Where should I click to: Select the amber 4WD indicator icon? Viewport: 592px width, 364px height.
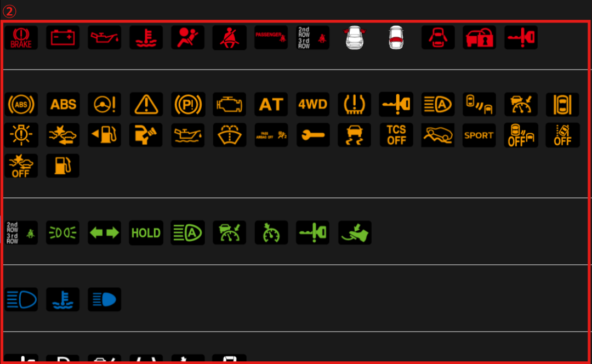click(x=312, y=104)
